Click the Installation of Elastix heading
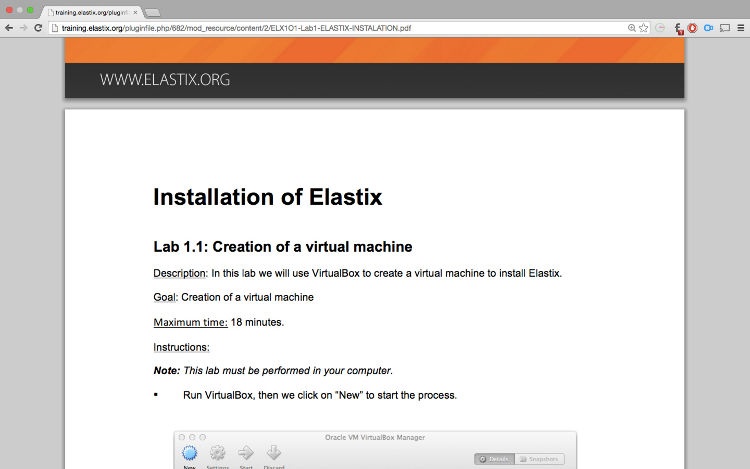750x469 pixels. coord(267,197)
